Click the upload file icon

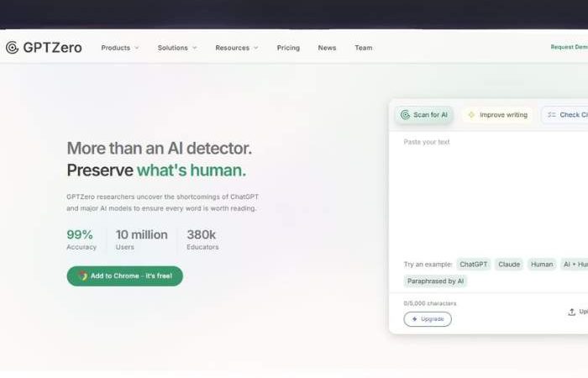click(x=571, y=312)
